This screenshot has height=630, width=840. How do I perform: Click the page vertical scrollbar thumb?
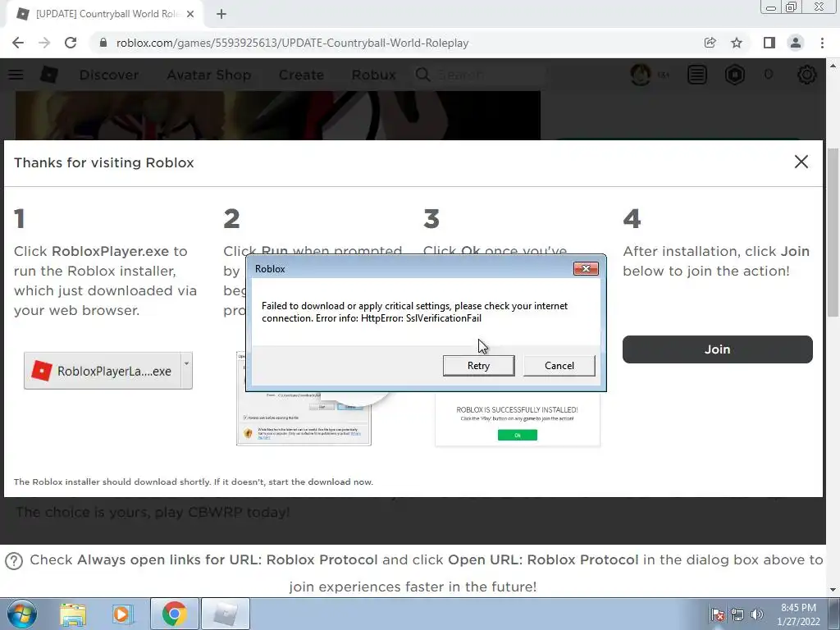tap(833, 232)
